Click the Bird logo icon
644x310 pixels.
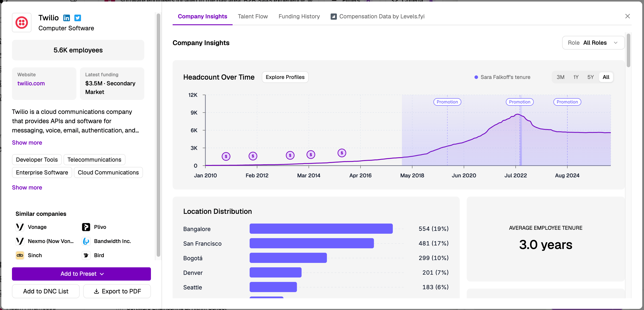coord(86,255)
